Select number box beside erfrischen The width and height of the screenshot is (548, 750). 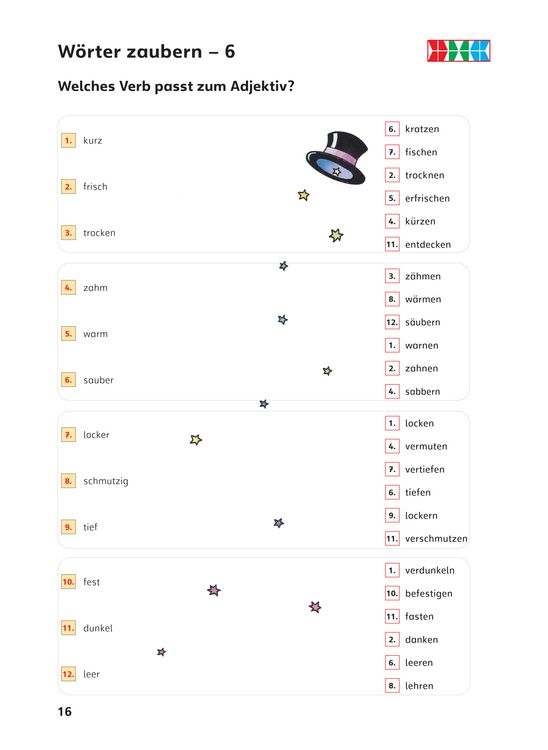[x=392, y=198]
